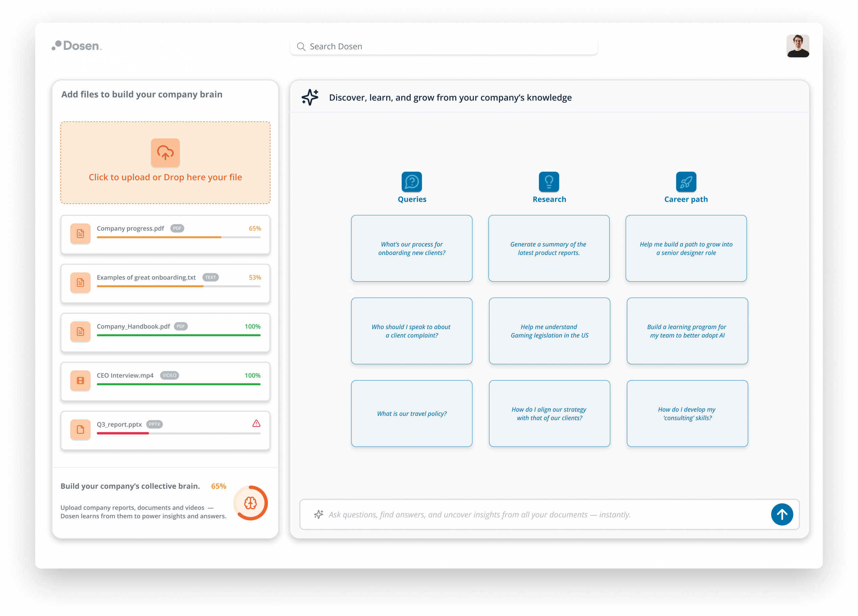Click the CEO Interview.mp4 video file icon
The width and height of the screenshot is (858, 616).
(80, 381)
